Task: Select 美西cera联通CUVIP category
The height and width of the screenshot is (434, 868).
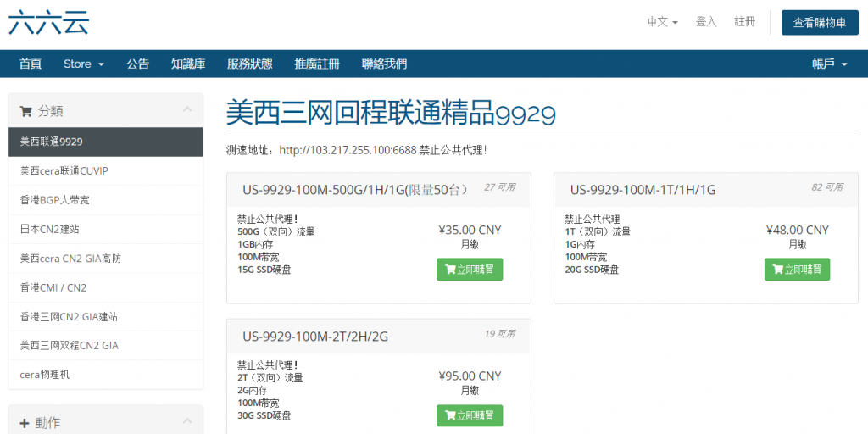Action: point(106,171)
